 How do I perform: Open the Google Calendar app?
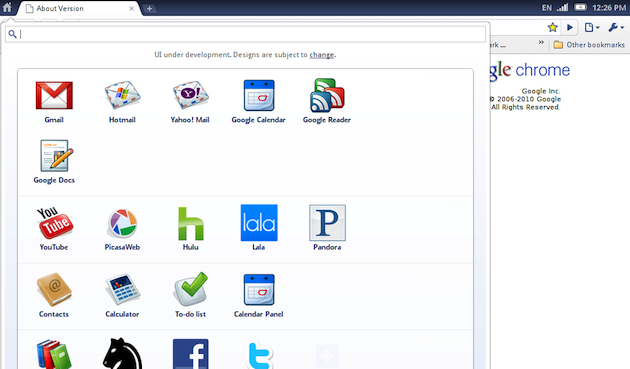click(259, 95)
